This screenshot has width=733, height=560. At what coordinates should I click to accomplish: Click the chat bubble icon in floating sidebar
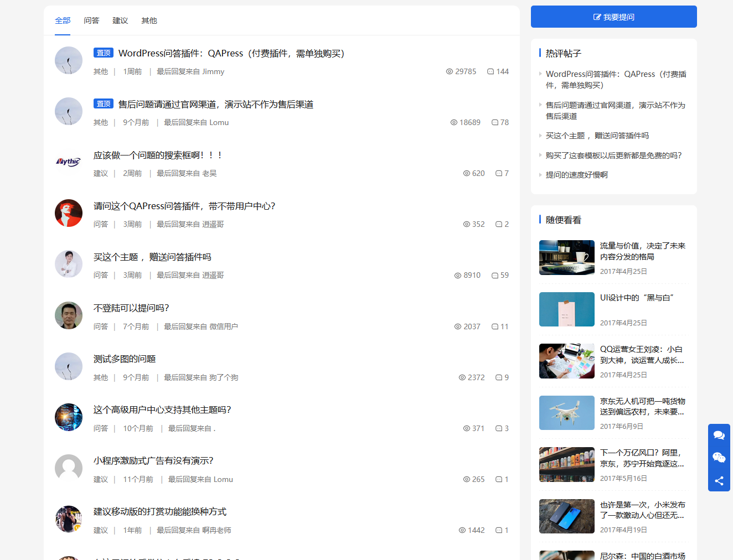719,435
